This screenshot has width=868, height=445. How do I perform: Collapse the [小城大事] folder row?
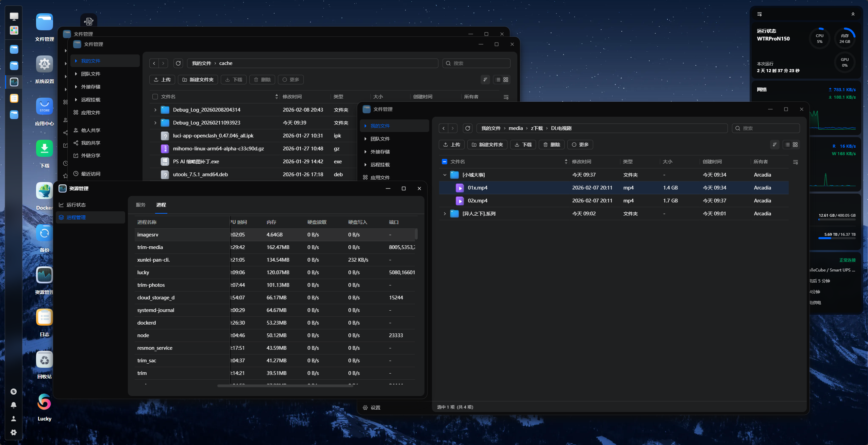(x=445, y=175)
